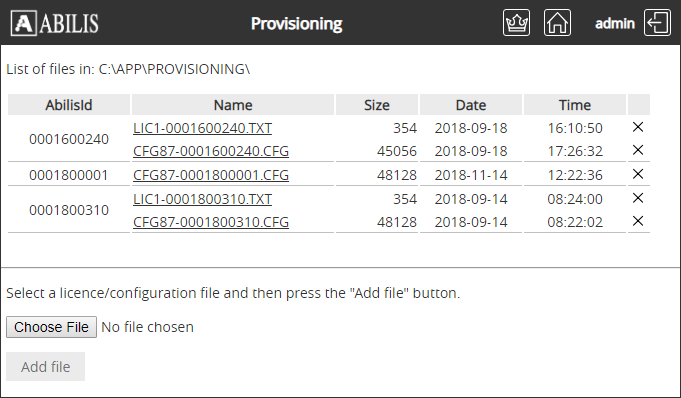Delete LIC1-0001800310.TXT with its X icon
The image size is (681, 398).
pos(638,198)
